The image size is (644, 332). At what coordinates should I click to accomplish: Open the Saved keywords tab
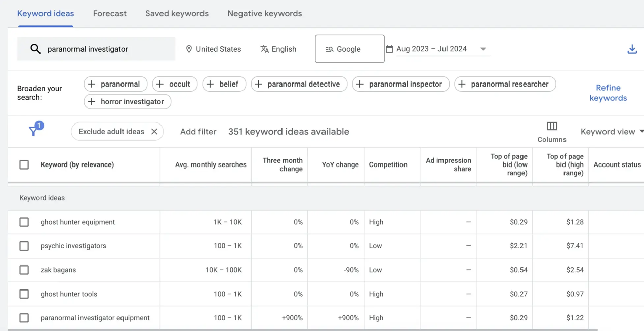point(177,14)
